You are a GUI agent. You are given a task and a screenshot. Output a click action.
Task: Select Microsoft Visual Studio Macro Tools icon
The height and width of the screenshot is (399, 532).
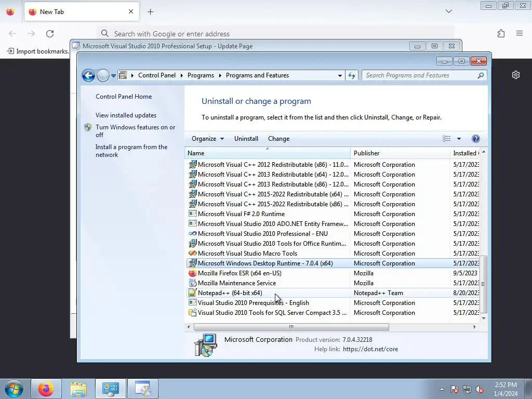coord(192,253)
